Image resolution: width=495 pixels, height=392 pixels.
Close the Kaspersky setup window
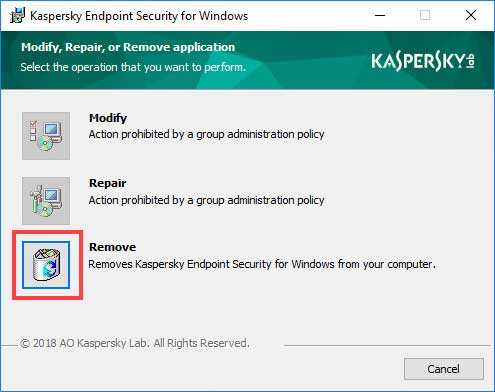471,15
